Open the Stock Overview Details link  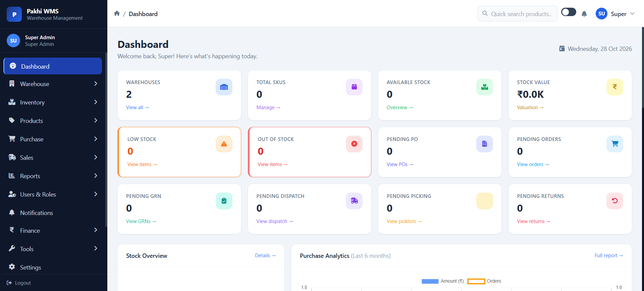click(x=265, y=256)
